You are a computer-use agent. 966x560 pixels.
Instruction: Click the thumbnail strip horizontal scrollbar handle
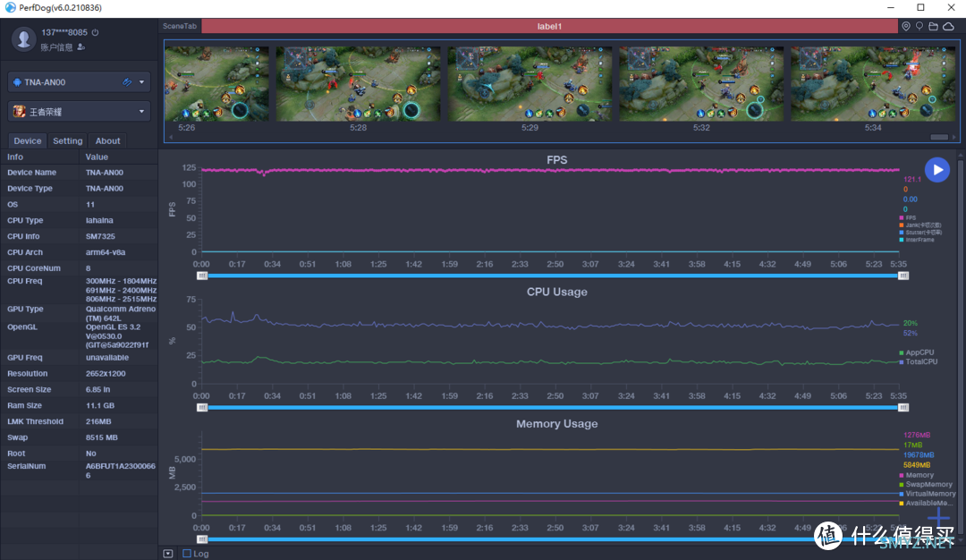(939, 138)
